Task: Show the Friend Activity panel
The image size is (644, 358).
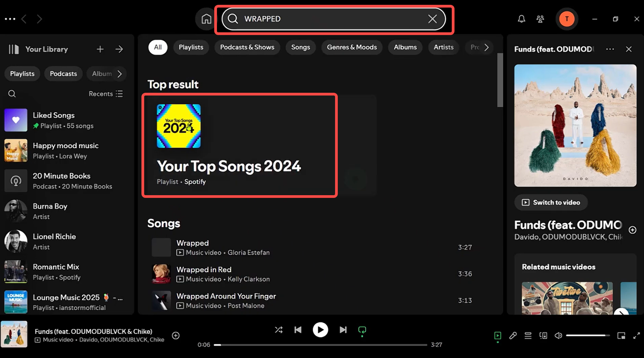Action: click(540, 19)
